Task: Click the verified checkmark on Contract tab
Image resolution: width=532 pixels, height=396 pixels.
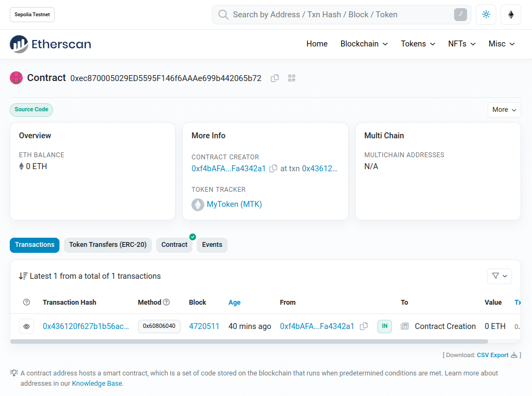Action: 192,237
